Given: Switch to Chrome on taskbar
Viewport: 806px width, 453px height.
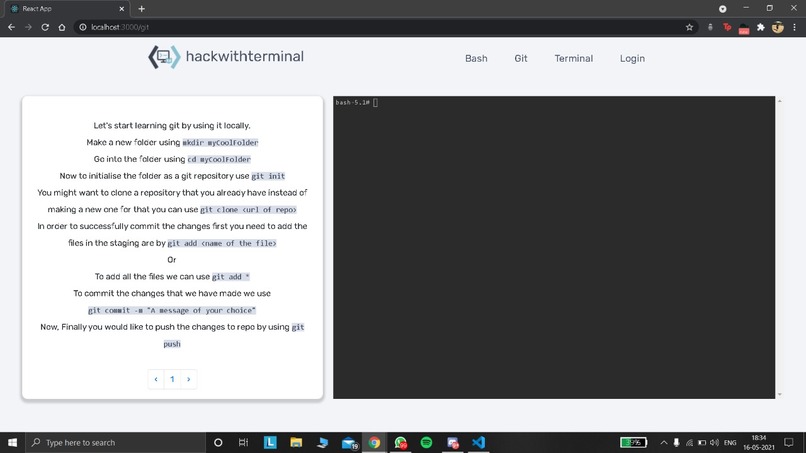Looking at the screenshot, I should [x=374, y=442].
